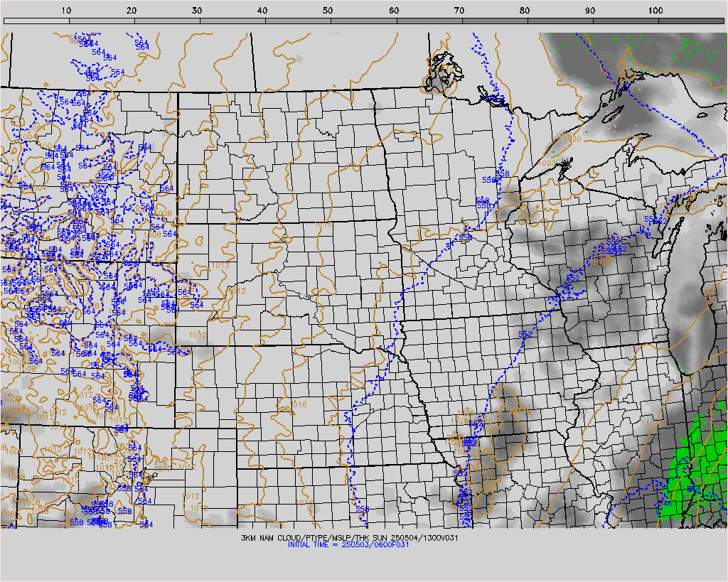Click the '80' label on the cloud scale
This screenshot has width=728, height=582.
coord(525,11)
